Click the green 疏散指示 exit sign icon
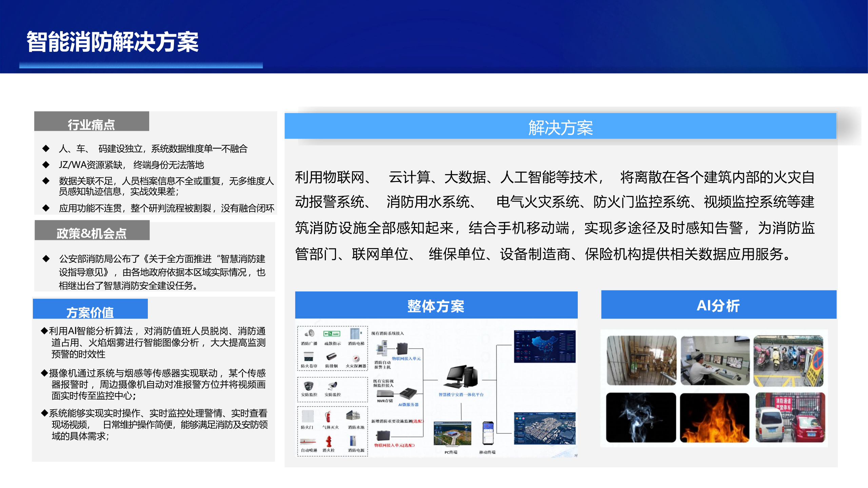 coord(332,334)
